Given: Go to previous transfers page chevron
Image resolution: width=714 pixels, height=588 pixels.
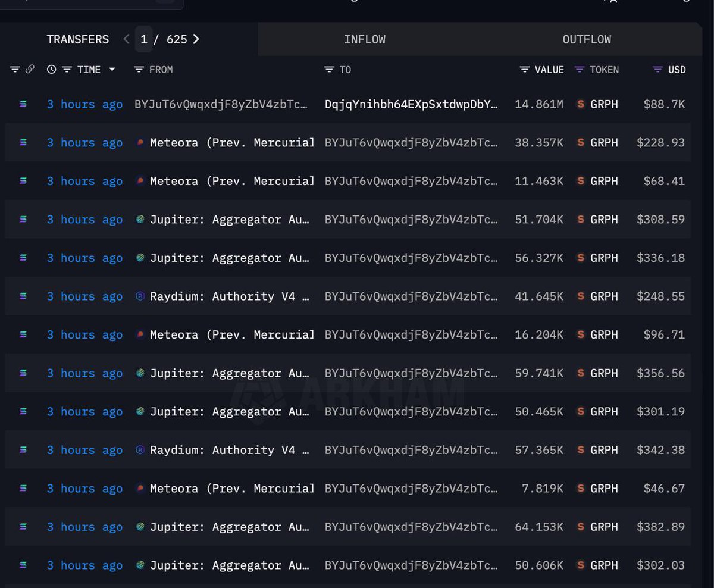Looking at the screenshot, I should (126, 39).
